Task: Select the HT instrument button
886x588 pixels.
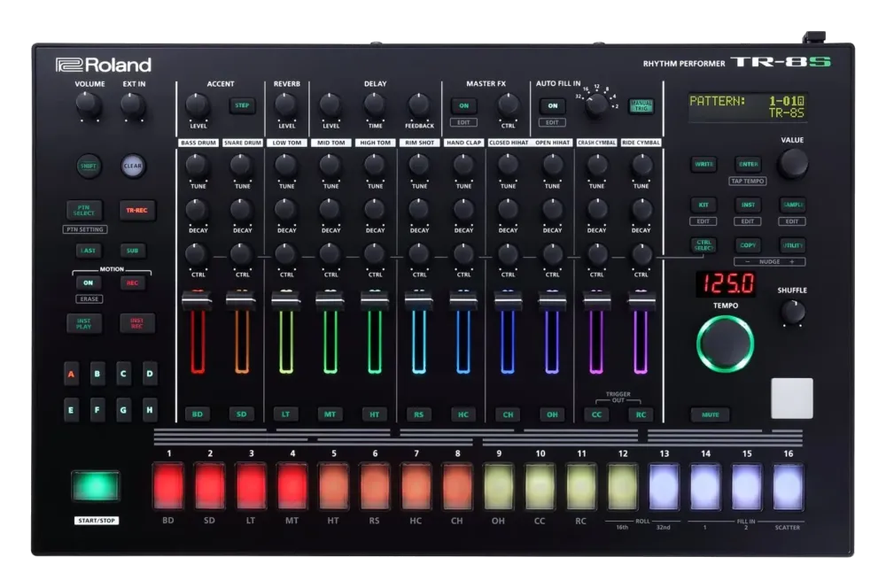Action: pyautogui.click(x=374, y=414)
